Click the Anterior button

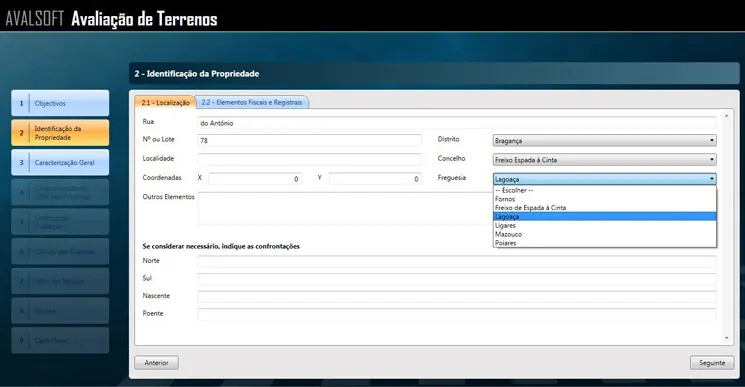[x=156, y=363]
